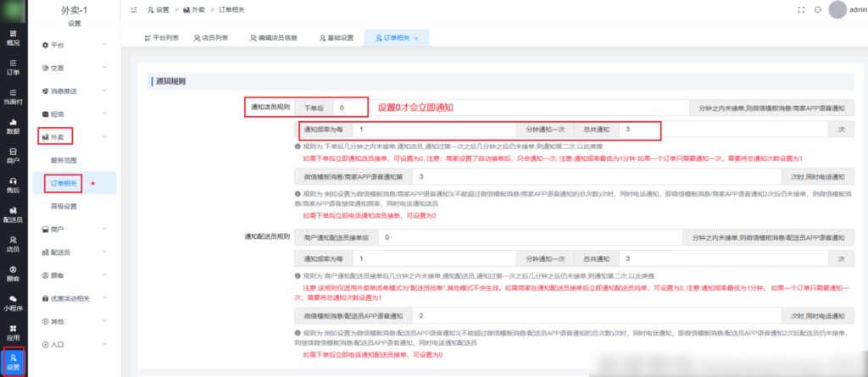This screenshot has width=868, height=377.
Task: Focus the 微信模板消息/商家APP语音通知第 input
Action: (598, 176)
